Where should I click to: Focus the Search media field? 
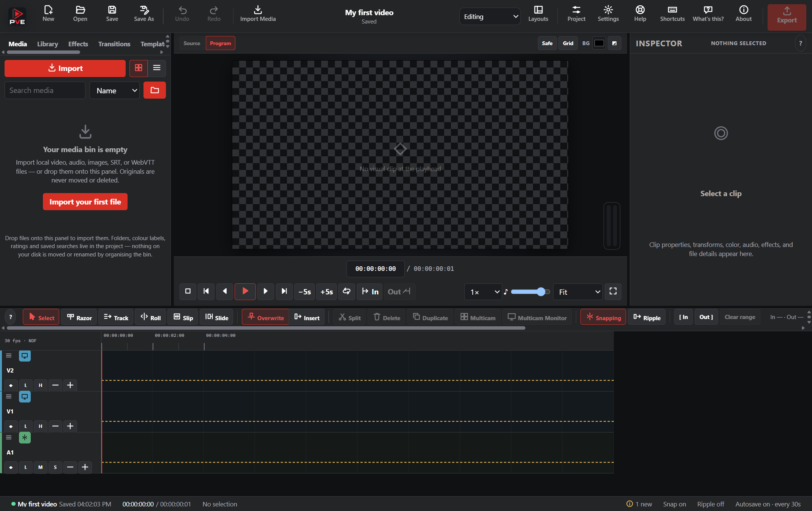(x=45, y=90)
